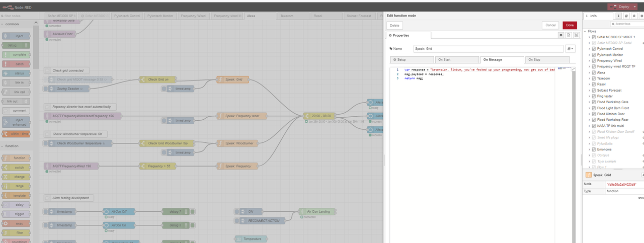
Task: Select the status node in palette
Action: tap(17, 73)
